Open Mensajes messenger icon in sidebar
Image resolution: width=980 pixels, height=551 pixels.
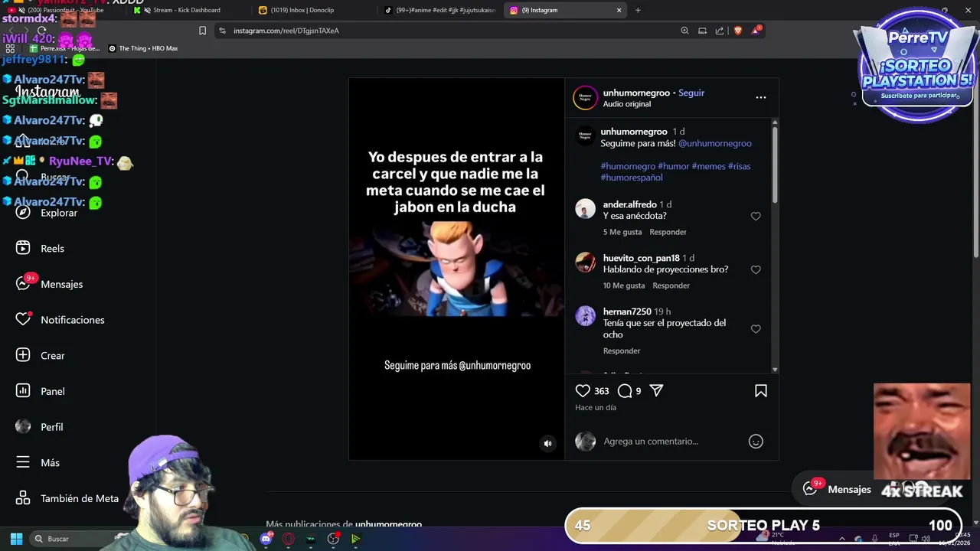23,284
